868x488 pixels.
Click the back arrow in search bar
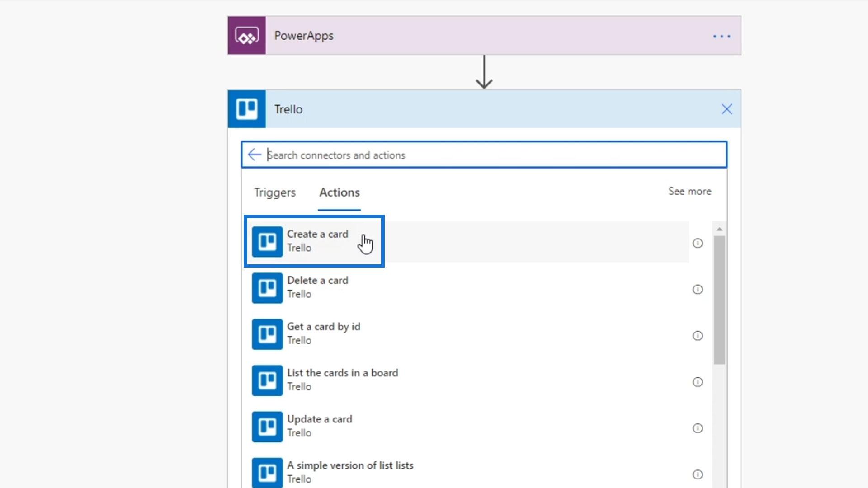pos(255,155)
